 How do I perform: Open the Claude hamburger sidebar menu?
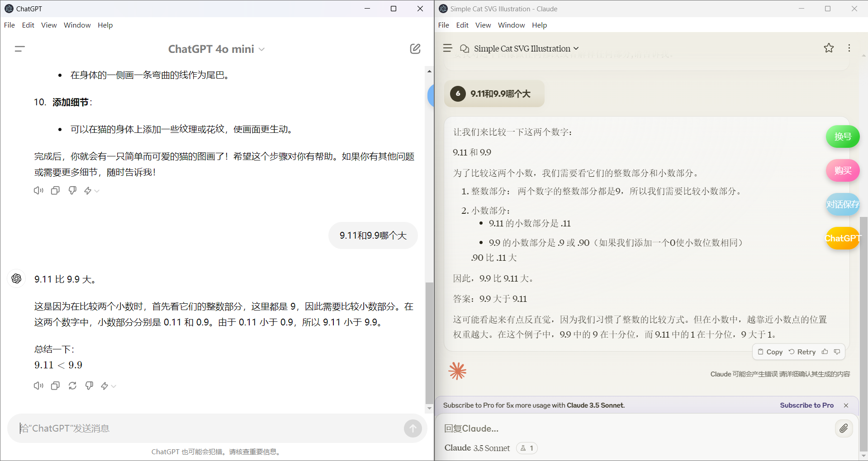(x=448, y=48)
